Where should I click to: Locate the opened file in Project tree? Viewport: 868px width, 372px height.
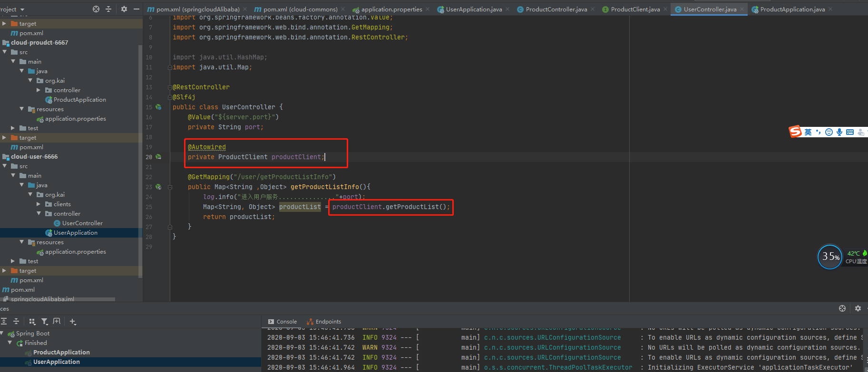pos(96,9)
